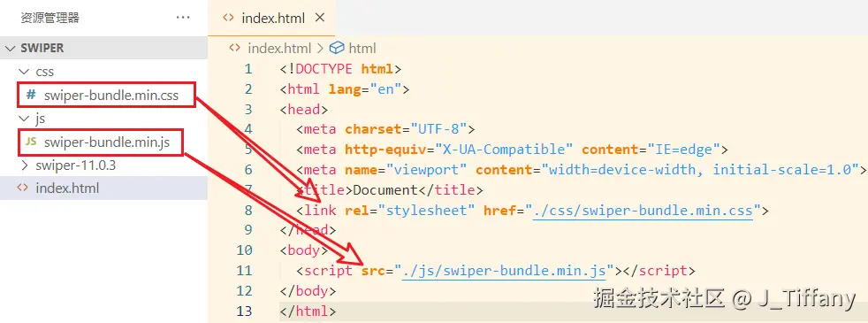
Task: Click the content="IE=edge" attribute
Action: point(651,150)
